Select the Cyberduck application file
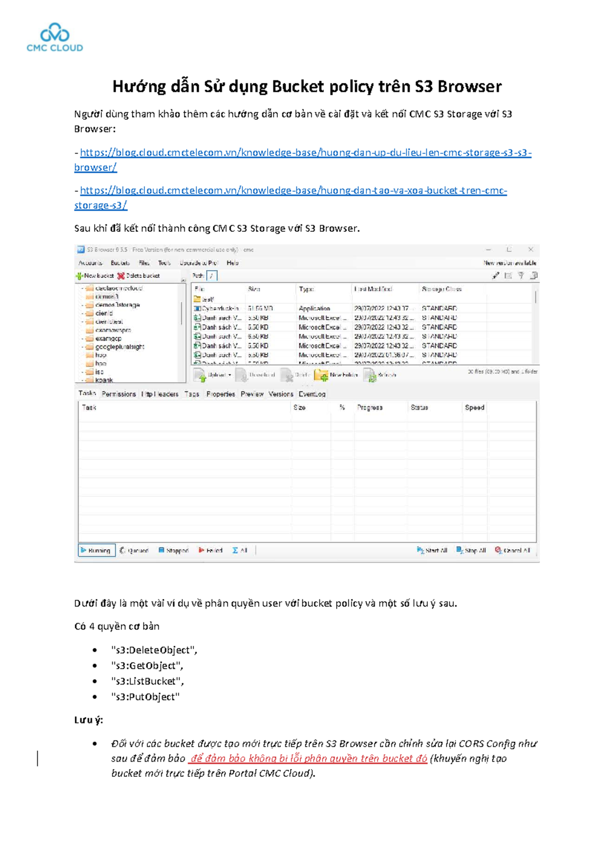The height and width of the screenshot is (868, 614). pos(216,309)
